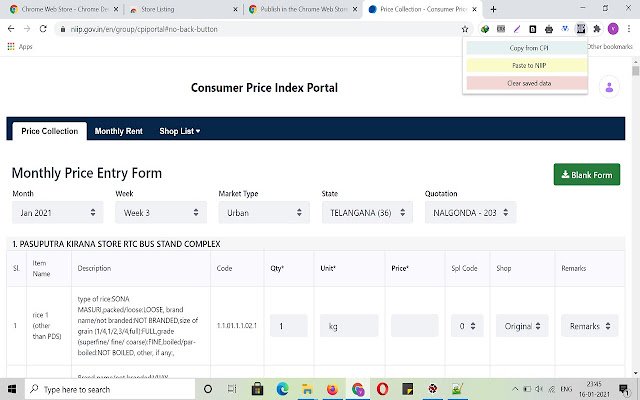Switch to Publish in Chrome Web Store tab
Image resolution: width=640 pixels, height=400 pixels.
(x=304, y=9)
